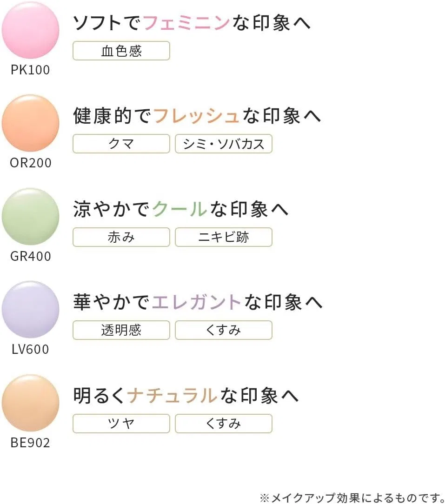This screenshot has height=504, width=445.
Task: Click the くすみ tag under LV600 row
Action: click(x=224, y=330)
